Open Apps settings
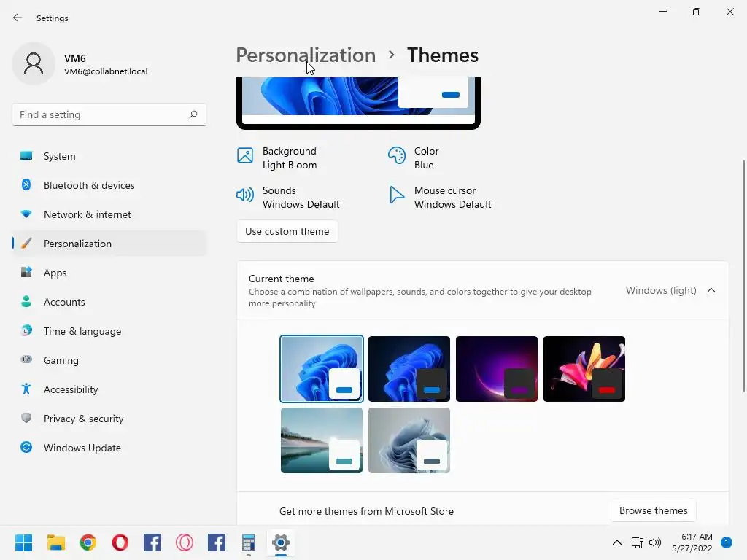The width and height of the screenshot is (747, 560). (x=109, y=273)
